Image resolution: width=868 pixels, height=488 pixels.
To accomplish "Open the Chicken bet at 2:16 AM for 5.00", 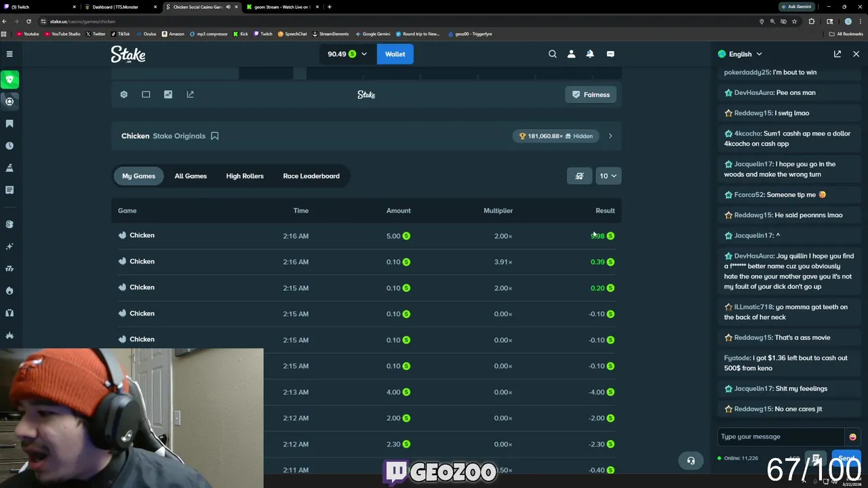I will (366, 236).
